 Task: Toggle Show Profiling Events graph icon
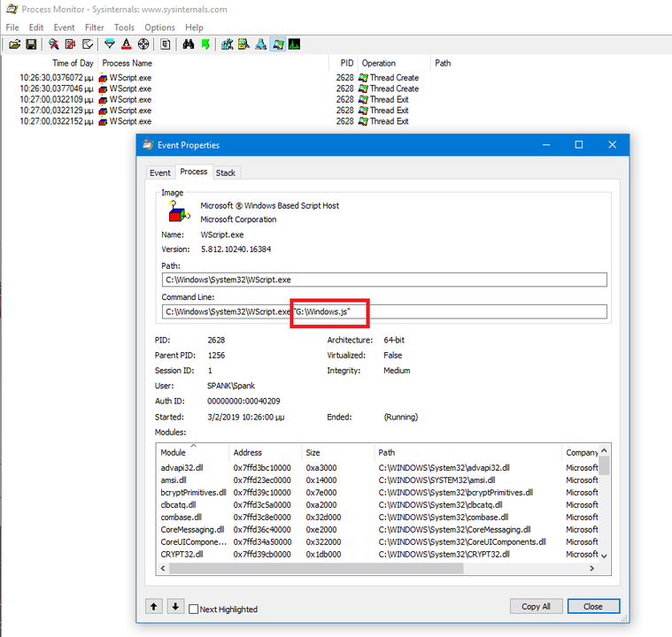point(295,44)
